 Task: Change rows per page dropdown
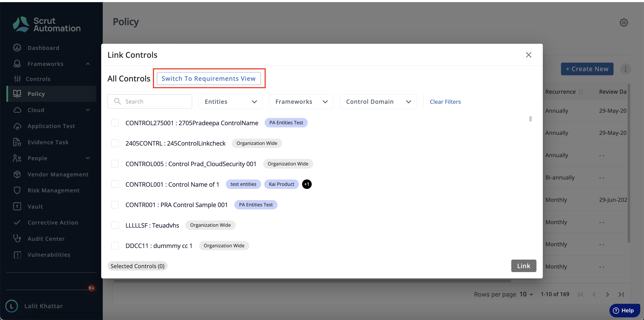coord(526,294)
